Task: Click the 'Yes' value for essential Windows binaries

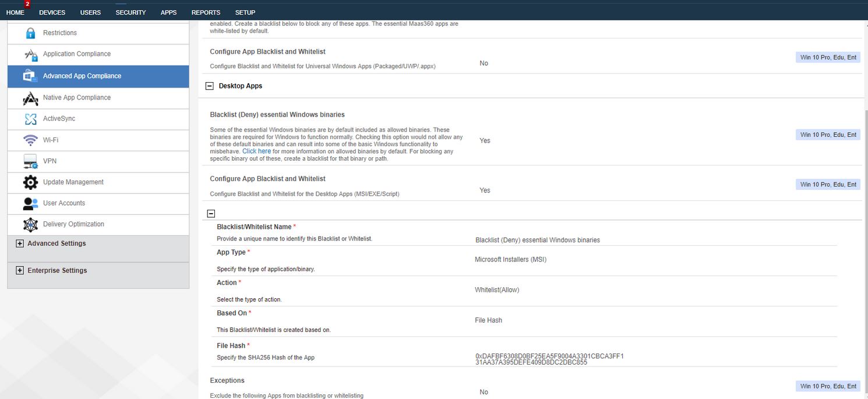Action: tap(485, 141)
